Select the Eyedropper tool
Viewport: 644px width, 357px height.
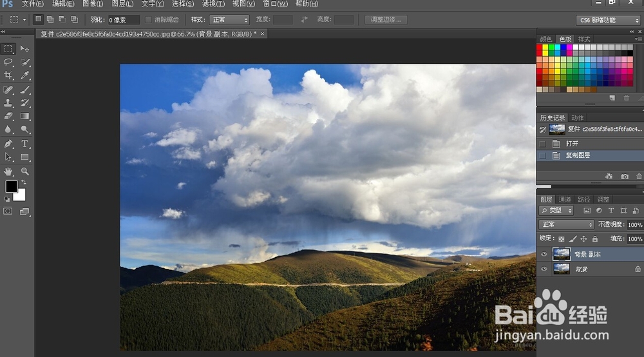24,75
